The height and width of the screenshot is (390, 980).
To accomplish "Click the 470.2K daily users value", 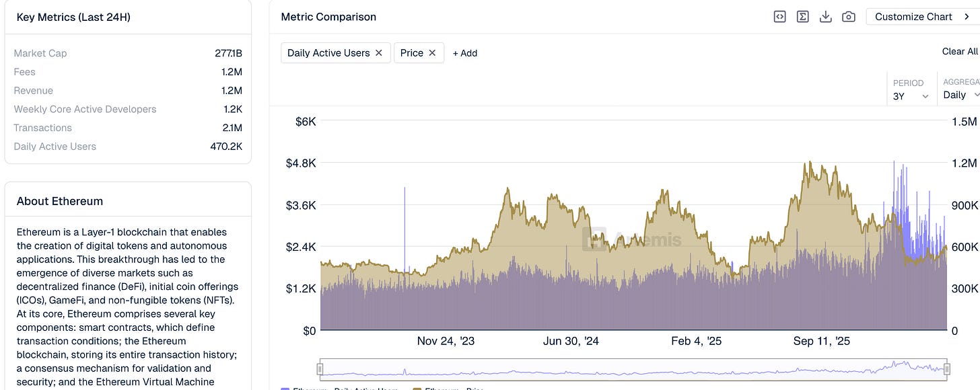I will point(226,147).
